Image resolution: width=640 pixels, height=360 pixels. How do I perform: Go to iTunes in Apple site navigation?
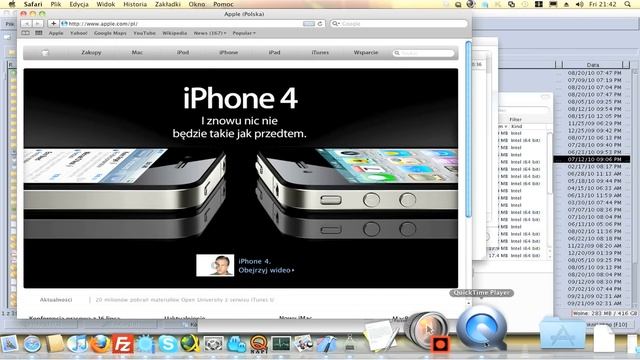click(320, 53)
